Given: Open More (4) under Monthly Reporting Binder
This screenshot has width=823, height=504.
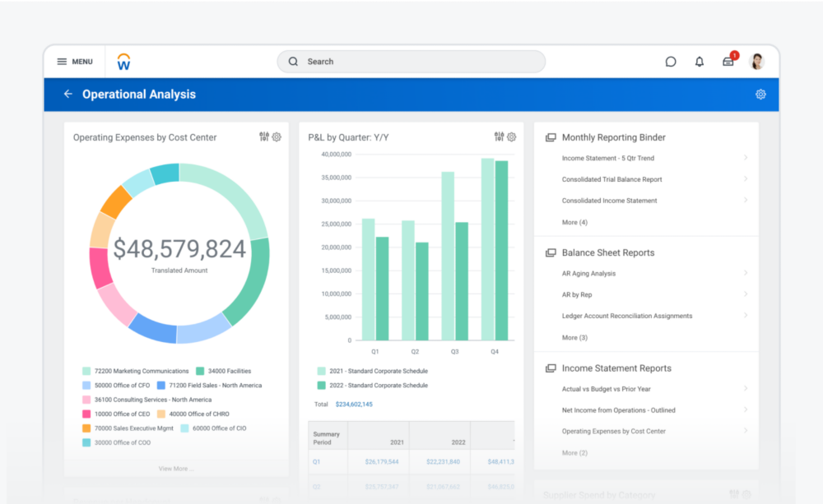Looking at the screenshot, I should tap(574, 222).
